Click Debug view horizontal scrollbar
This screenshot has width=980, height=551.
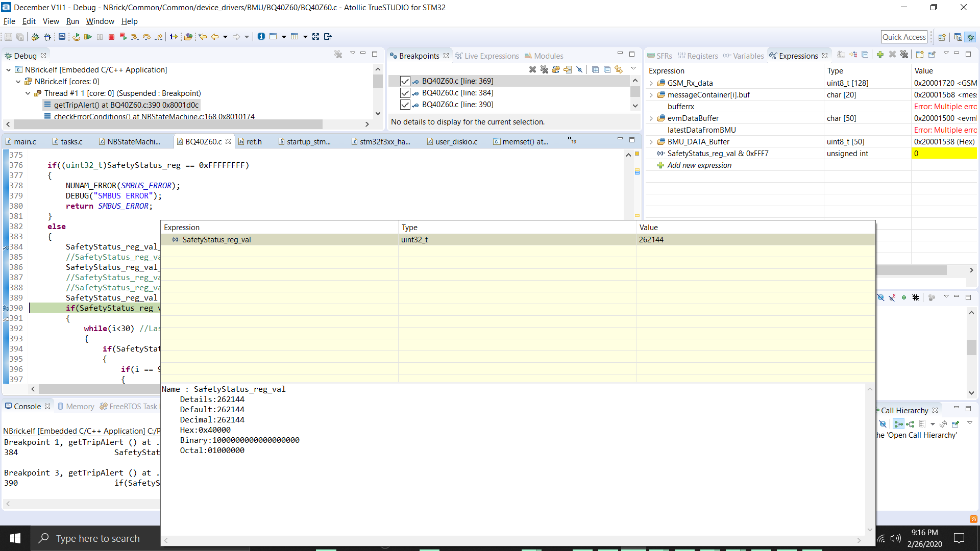pyautogui.click(x=168, y=124)
